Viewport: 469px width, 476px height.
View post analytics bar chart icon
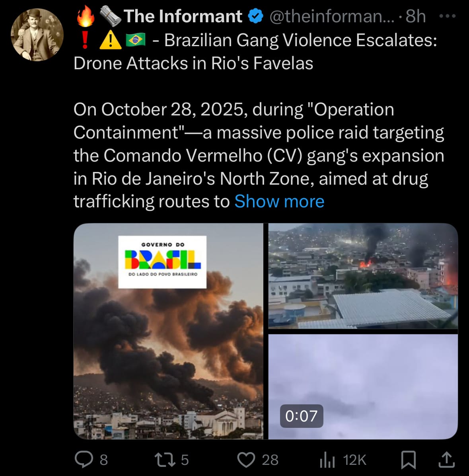click(327, 460)
